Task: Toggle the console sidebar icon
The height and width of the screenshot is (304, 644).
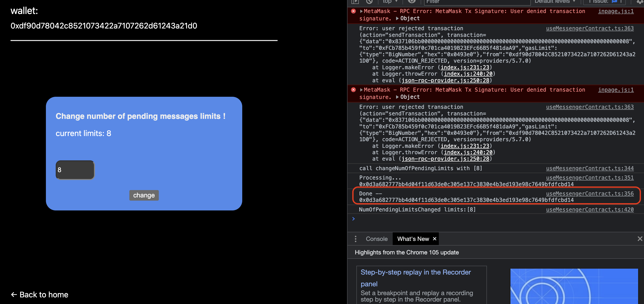Action: [x=355, y=1]
